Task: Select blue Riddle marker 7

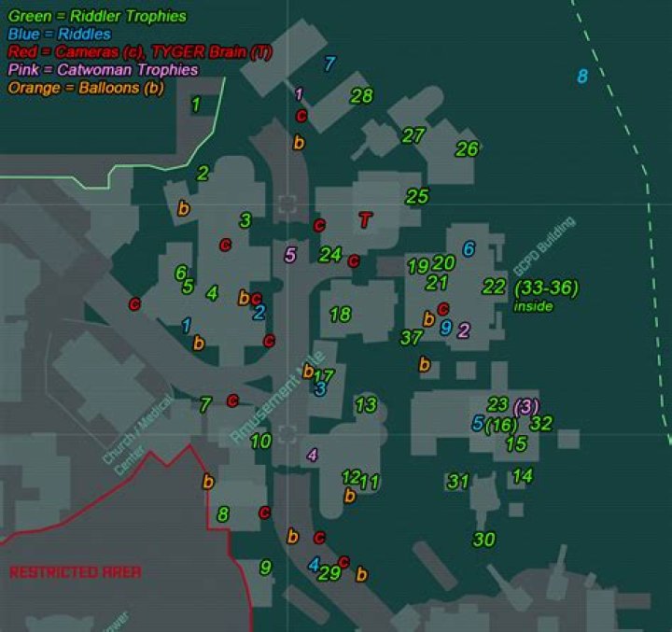Action: (x=329, y=63)
